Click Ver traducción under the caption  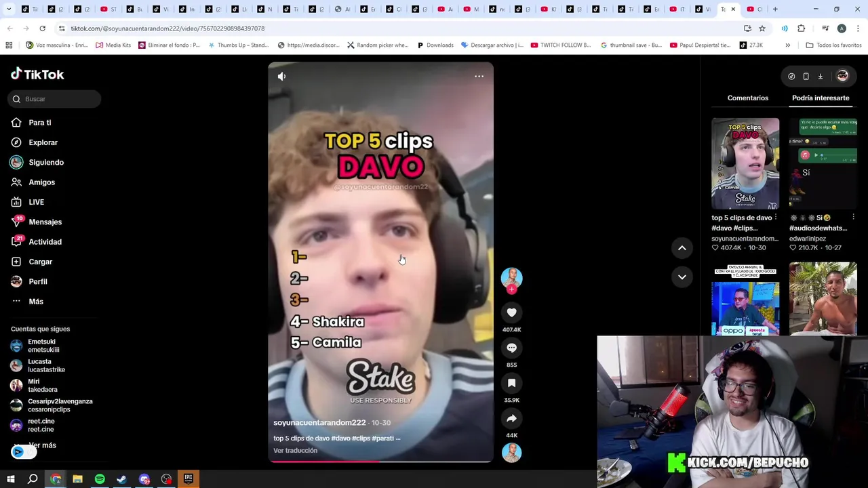click(295, 451)
